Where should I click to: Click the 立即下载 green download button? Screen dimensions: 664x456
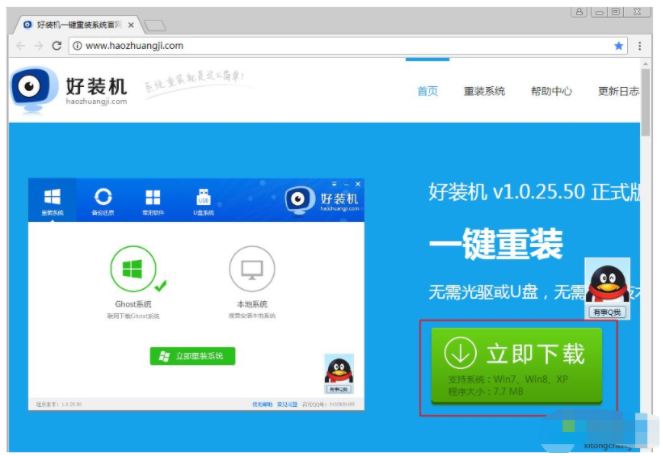pyautogui.click(x=516, y=366)
